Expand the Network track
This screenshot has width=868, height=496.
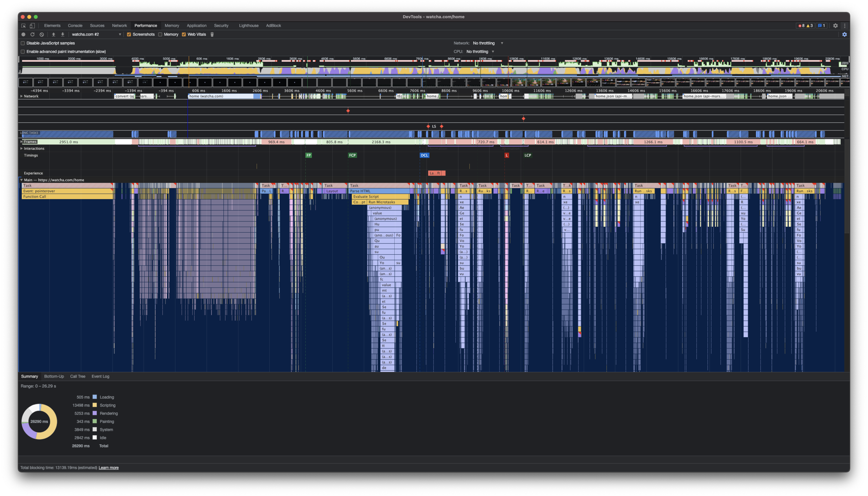tap(21, 96)
